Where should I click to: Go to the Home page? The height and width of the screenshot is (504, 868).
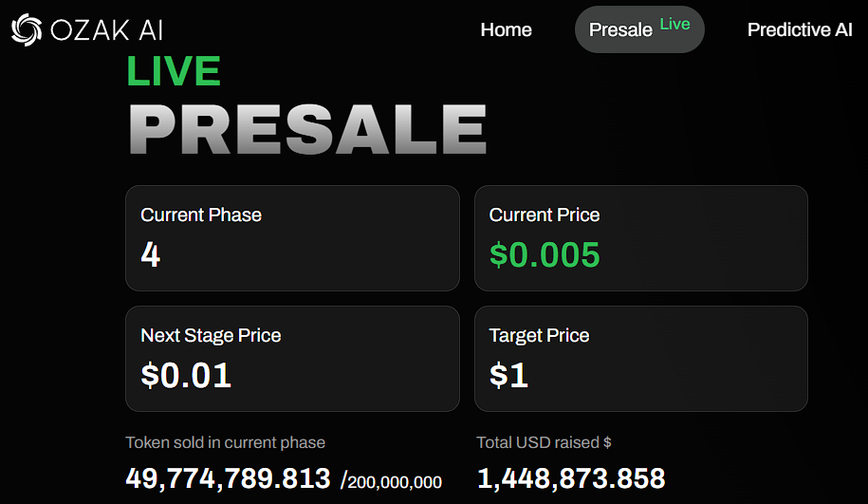click(506, 29)
